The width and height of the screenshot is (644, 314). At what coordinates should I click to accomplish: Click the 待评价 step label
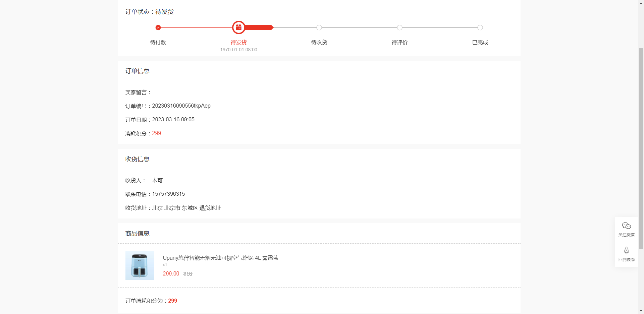[399, 43]
